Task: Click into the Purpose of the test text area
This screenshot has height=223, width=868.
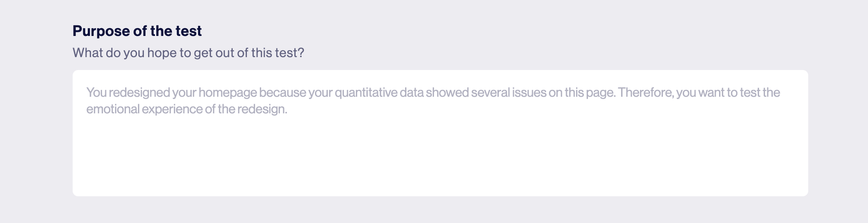Action: [x=440, y=133]
